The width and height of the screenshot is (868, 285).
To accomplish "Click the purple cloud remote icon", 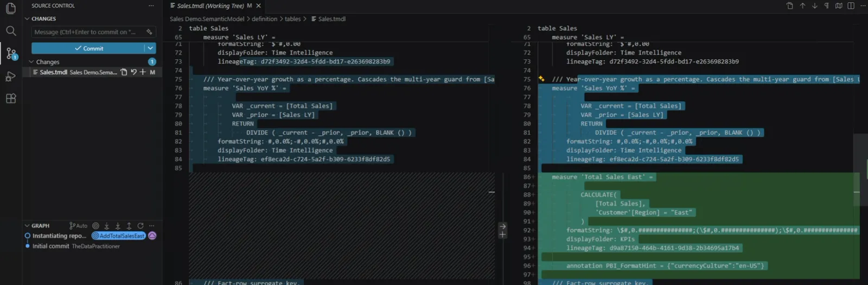I will click(x=152, y=236).
